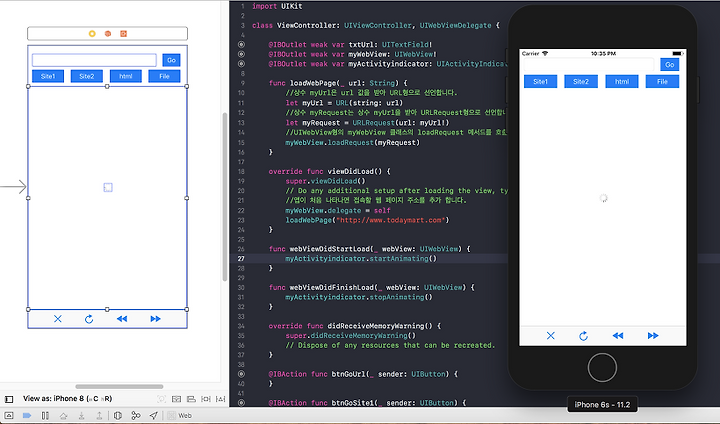720x424 pixels.
Task: Select the activity indicator in the storyboard web view
Action: 107,187
